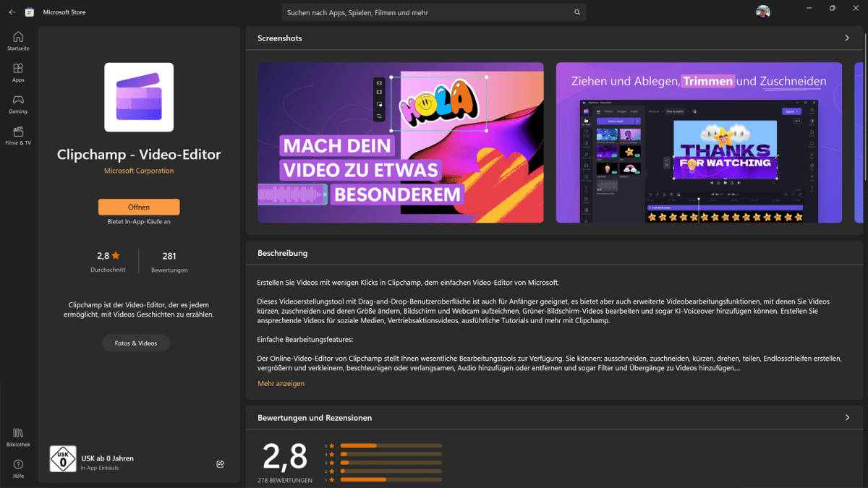Click the 'Screenshots' heading

click(x=280, y=38)
